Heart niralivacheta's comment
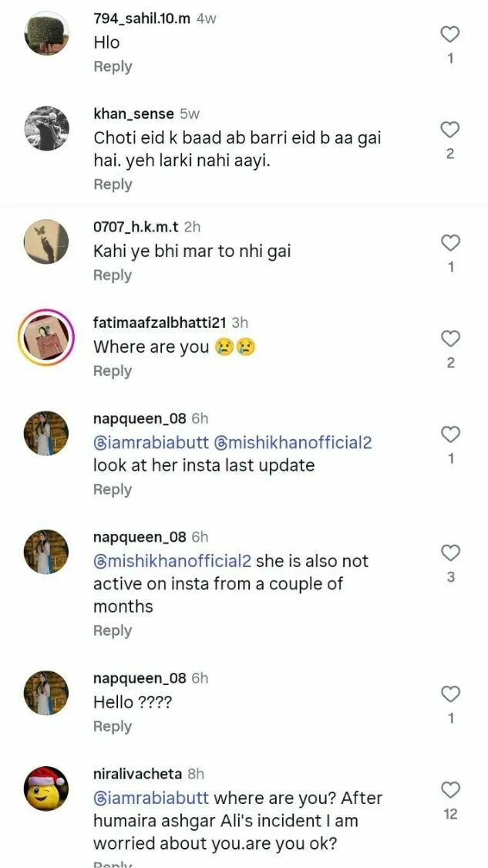 tap(450, 789)
